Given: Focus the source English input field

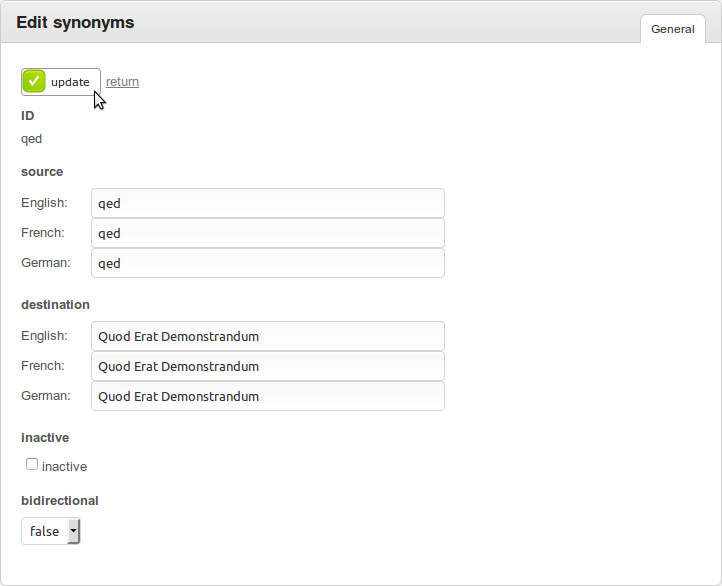Looking at the screenshot, I should [x=268, y=203].
